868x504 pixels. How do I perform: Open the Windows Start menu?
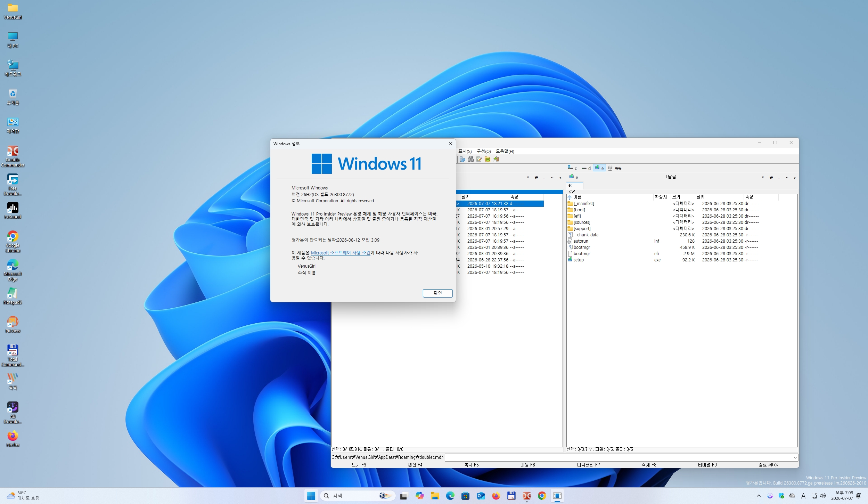click(311, 496)
